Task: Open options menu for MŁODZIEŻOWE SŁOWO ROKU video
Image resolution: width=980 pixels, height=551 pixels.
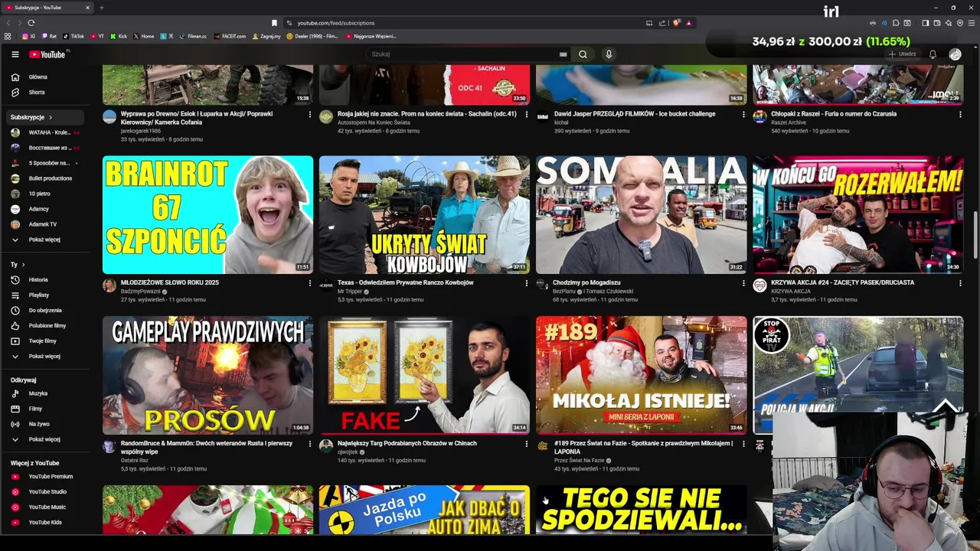Action: click(x=309, y=283)
